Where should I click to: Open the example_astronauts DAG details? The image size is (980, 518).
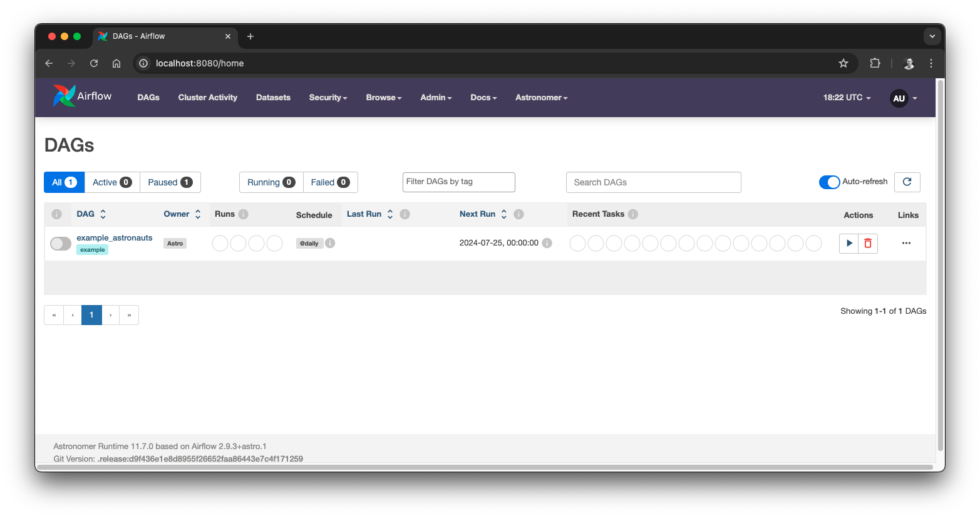(x=115, y=237)
